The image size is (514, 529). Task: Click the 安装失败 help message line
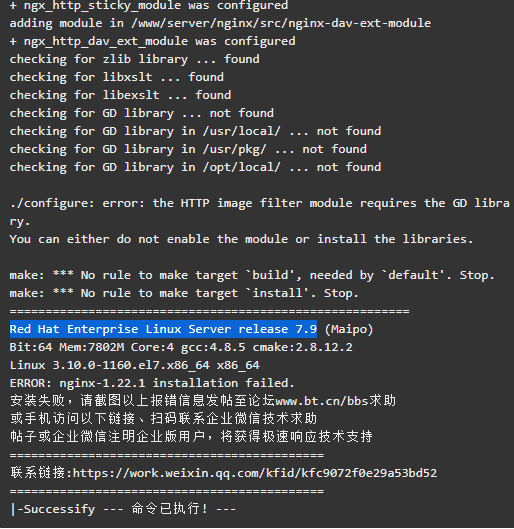pyautogui.click(x=203, y=401)
